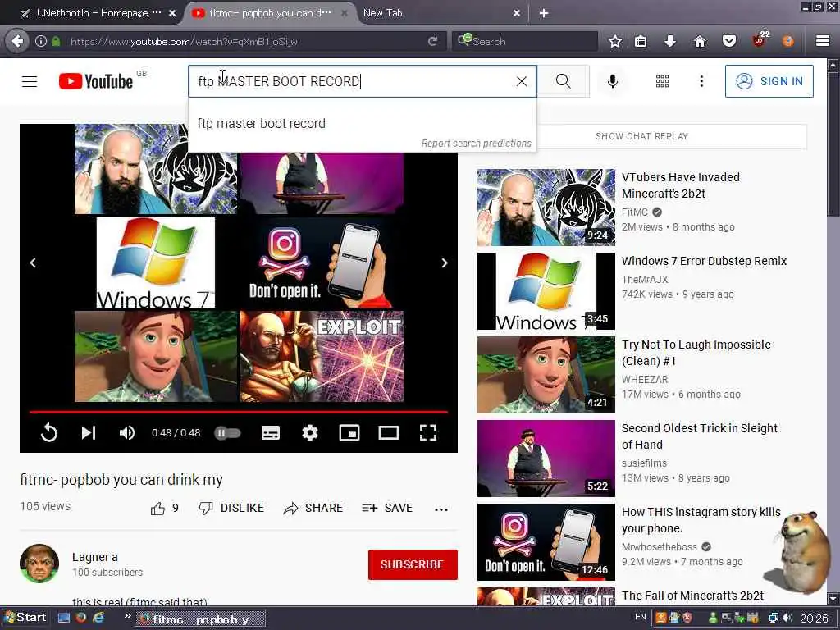Switch to theater mode
Image resolution: width=840 pixels, height=630 pixels.
click(388, 432)
